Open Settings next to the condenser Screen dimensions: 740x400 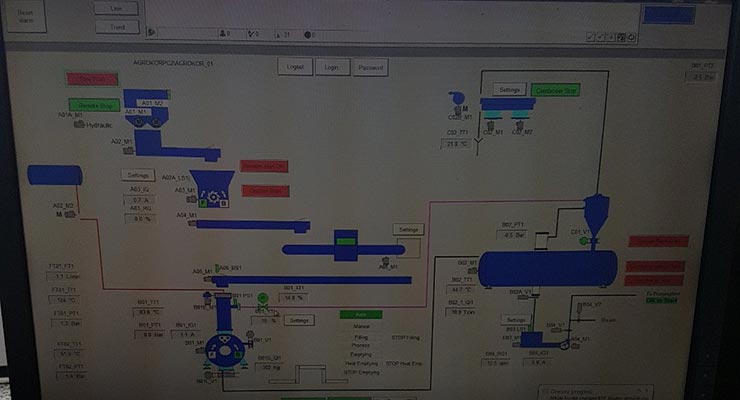tap(510, 89)
